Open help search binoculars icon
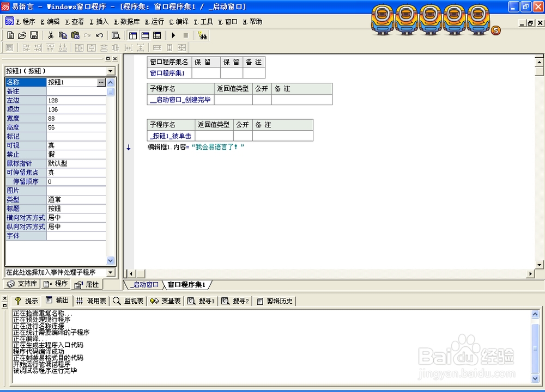The height and width of the screenshot is (392, 545). click(x=202, y=35)
